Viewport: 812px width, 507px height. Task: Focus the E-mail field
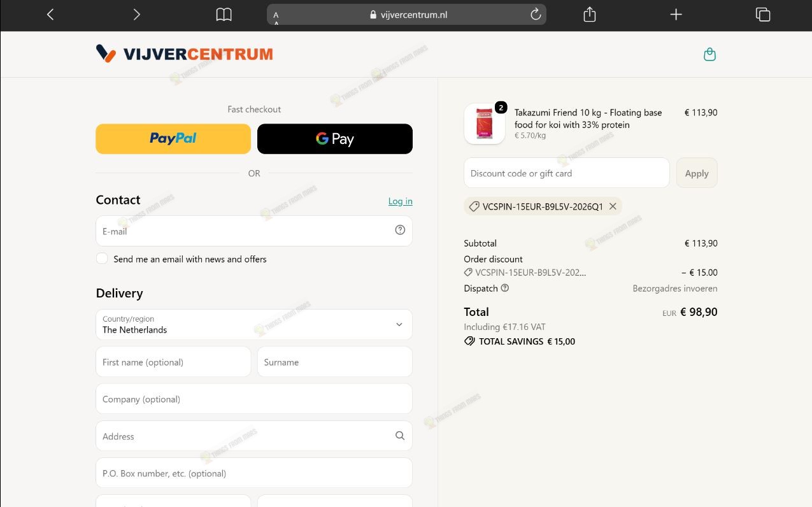click(x=254, y=231)
